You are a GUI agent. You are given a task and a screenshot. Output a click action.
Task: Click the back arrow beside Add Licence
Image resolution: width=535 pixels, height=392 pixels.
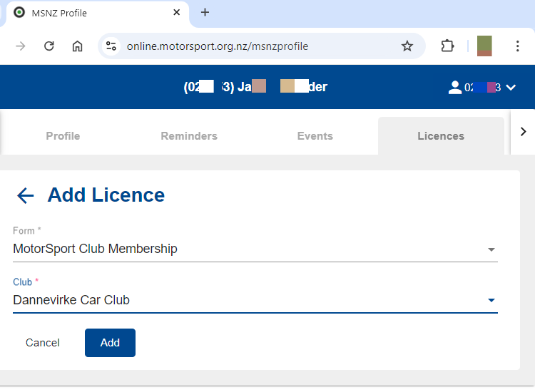pos(25,196)
